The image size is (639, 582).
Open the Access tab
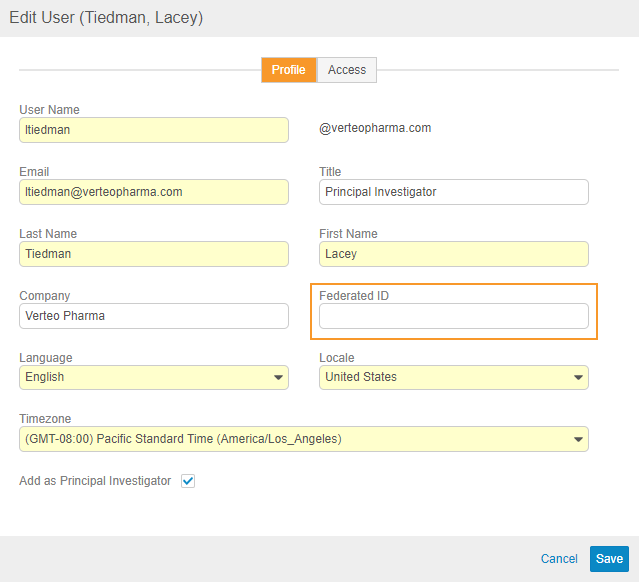pyautogui.click(x=347, y=70)
